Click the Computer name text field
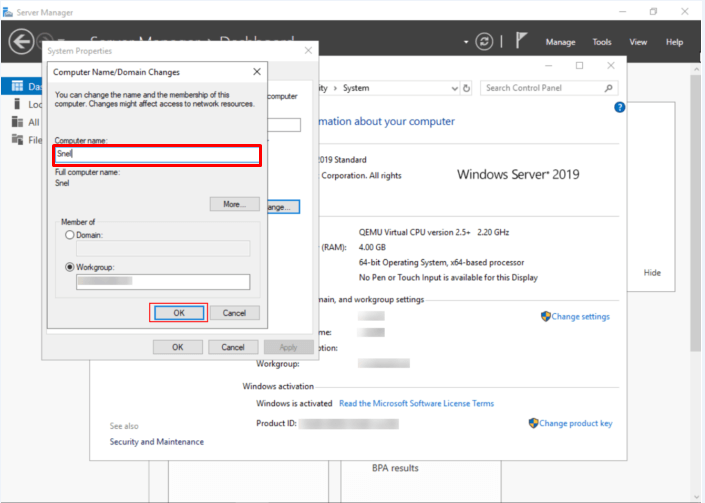This screenshot has height=503, width=705. (157, 154)
